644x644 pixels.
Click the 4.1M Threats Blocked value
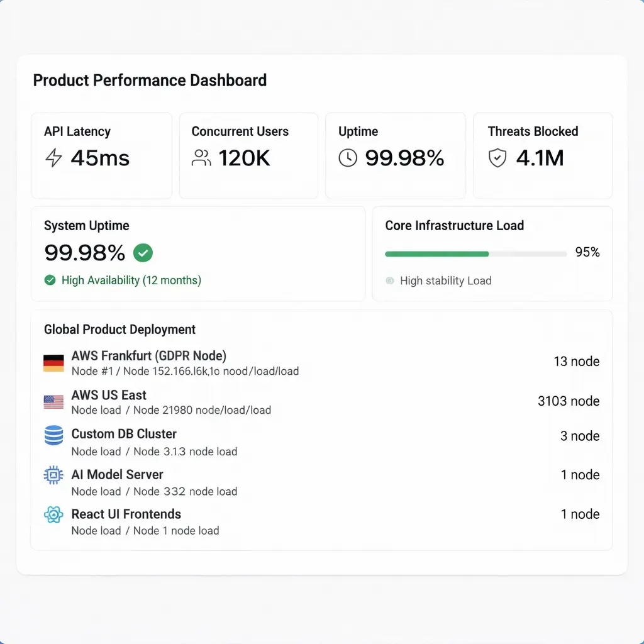point(540,158)
